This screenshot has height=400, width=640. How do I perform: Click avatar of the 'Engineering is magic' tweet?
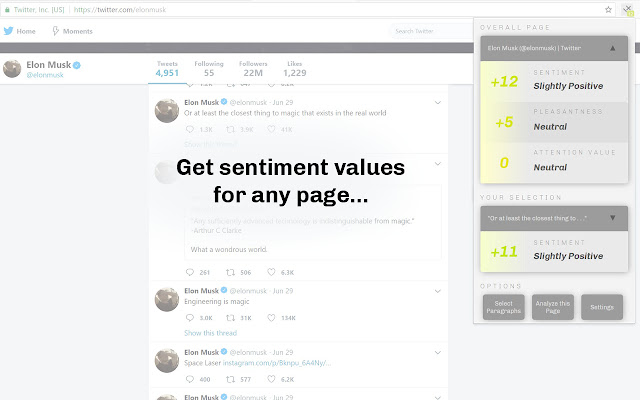[x=167, y=299]
